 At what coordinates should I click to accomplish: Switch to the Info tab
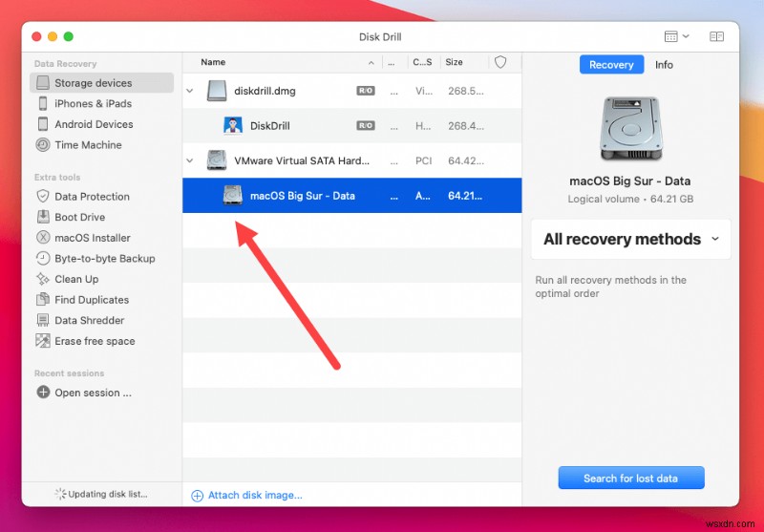664,65
